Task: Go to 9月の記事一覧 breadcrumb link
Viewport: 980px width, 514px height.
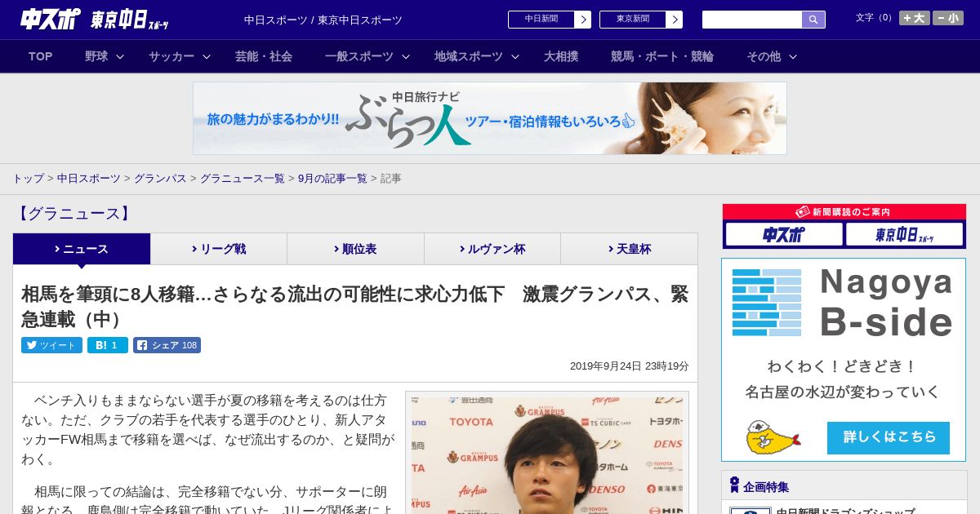Action: pyautogui.click(x=332, y=179)
